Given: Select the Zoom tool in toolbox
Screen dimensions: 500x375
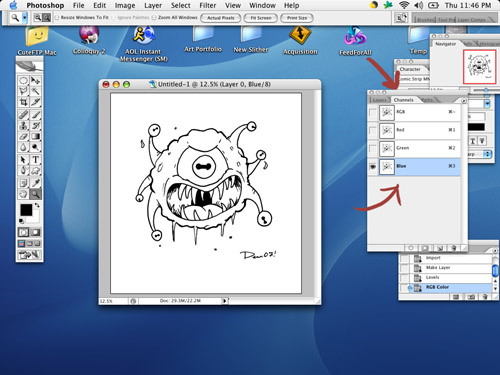Looking at the screenshot, I should coord(35,194).
